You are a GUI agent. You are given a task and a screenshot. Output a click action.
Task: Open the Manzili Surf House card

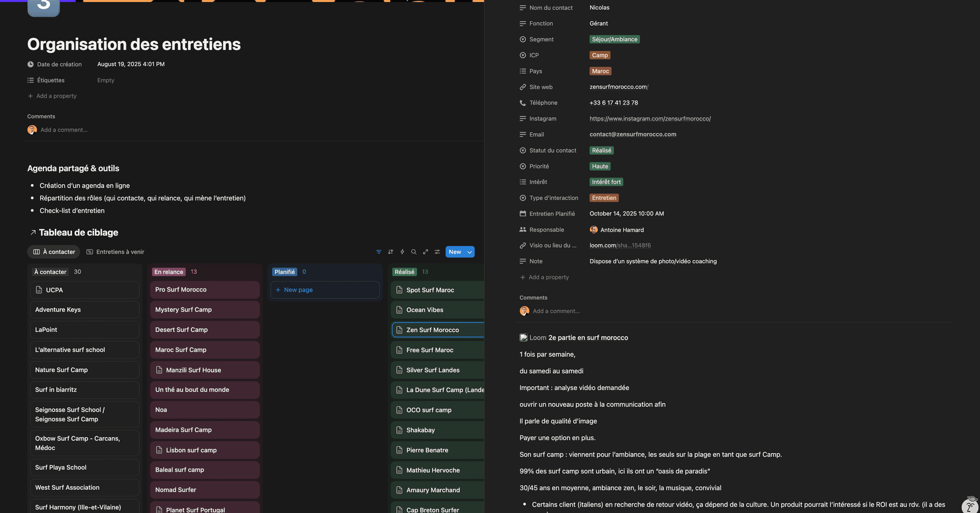205,370
